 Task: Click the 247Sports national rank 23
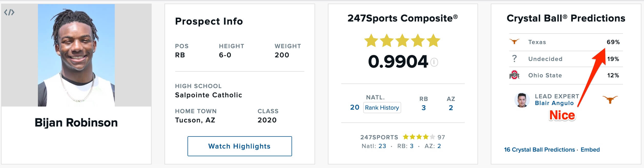382,146
